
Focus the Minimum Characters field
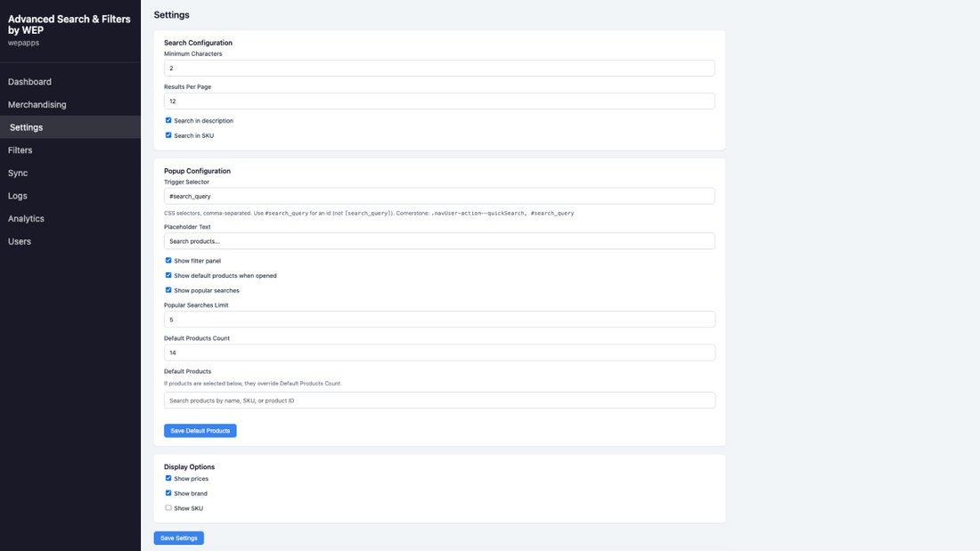click(x=439, y=68)
